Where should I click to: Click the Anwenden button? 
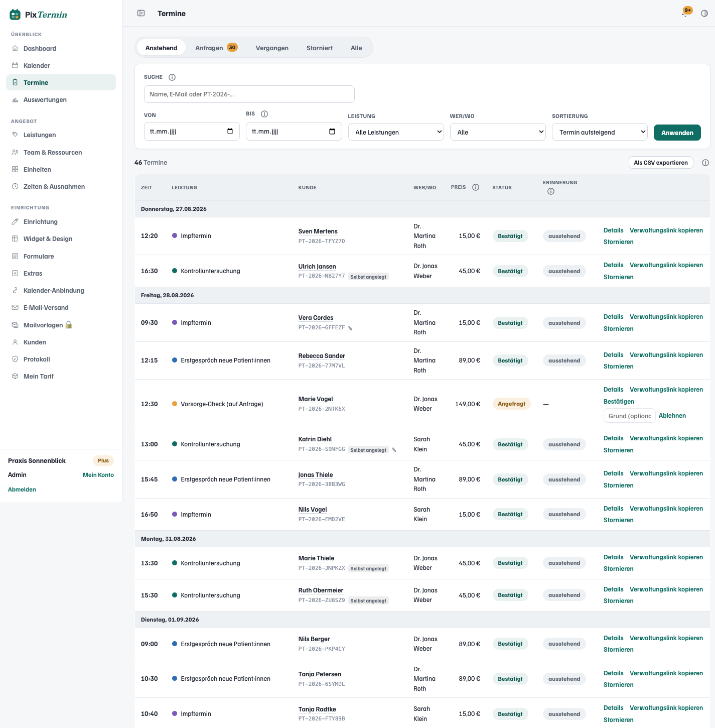[677, 133]
